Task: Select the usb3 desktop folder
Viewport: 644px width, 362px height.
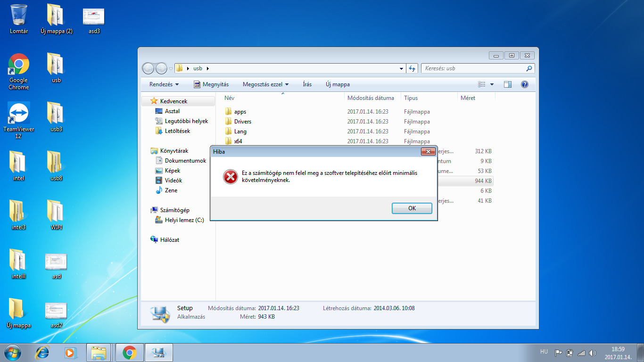Action: (56, 117)
